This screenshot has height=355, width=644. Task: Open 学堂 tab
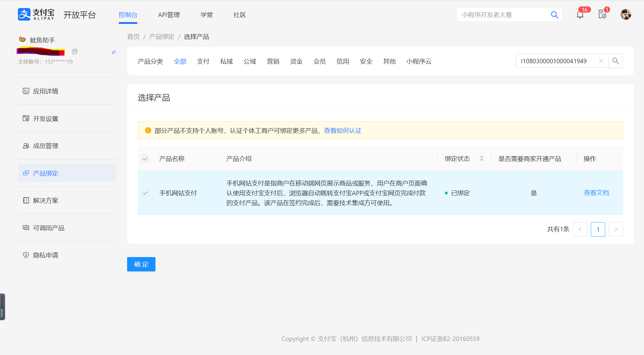pos(207,15)
